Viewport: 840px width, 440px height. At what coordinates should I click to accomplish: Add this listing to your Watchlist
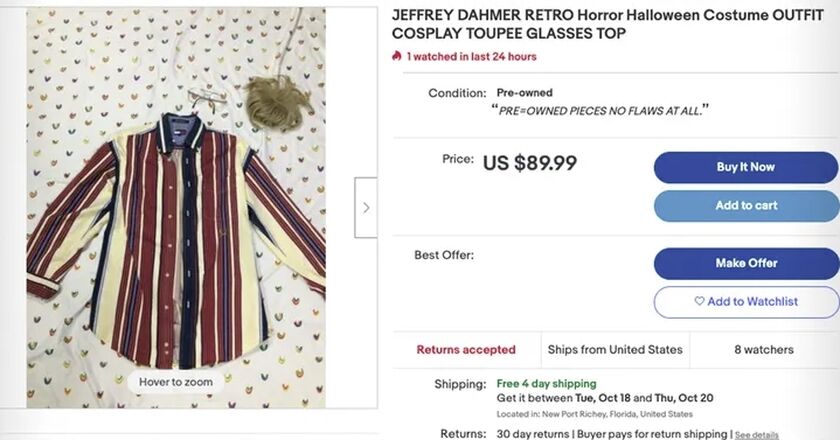coord(746,302)
